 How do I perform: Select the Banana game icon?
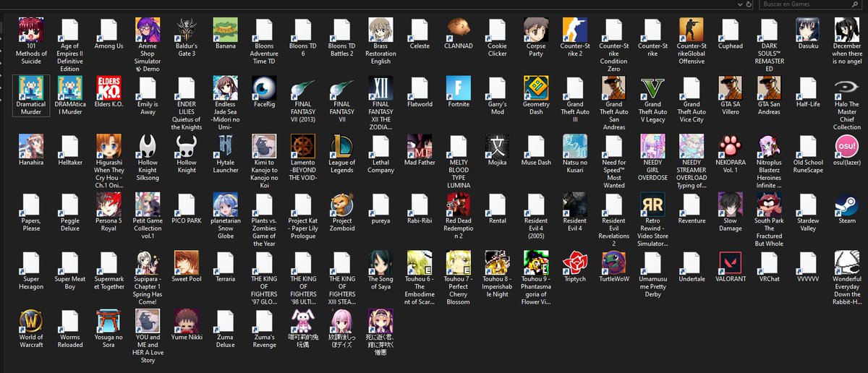click(x=226, y=29)
